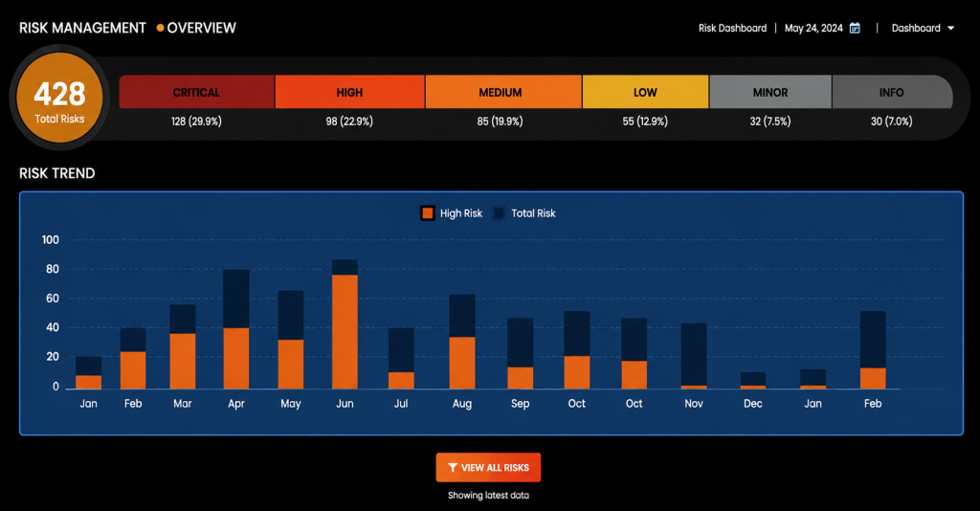Select the May 24, 2024 date
This screenshot has height=511, width=980.
click(813, 28)
